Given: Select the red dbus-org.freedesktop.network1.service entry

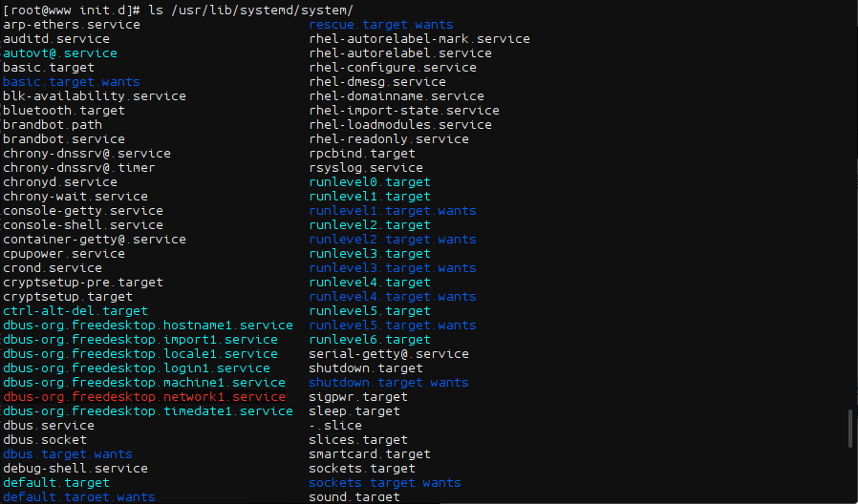Looking at the screenshot, I should (x=144, y=396).
